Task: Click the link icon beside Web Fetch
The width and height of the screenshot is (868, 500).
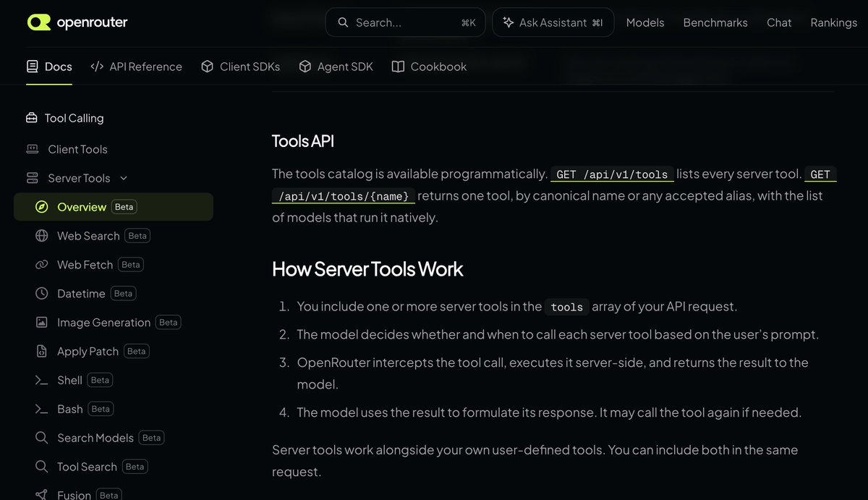Action: (42, 265)
